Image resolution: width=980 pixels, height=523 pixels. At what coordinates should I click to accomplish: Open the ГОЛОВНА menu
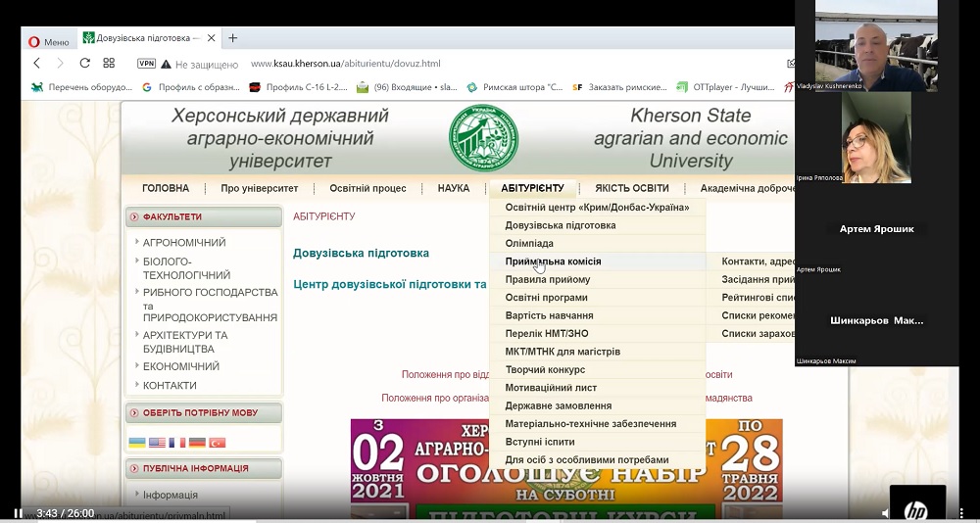pos(166,188)
